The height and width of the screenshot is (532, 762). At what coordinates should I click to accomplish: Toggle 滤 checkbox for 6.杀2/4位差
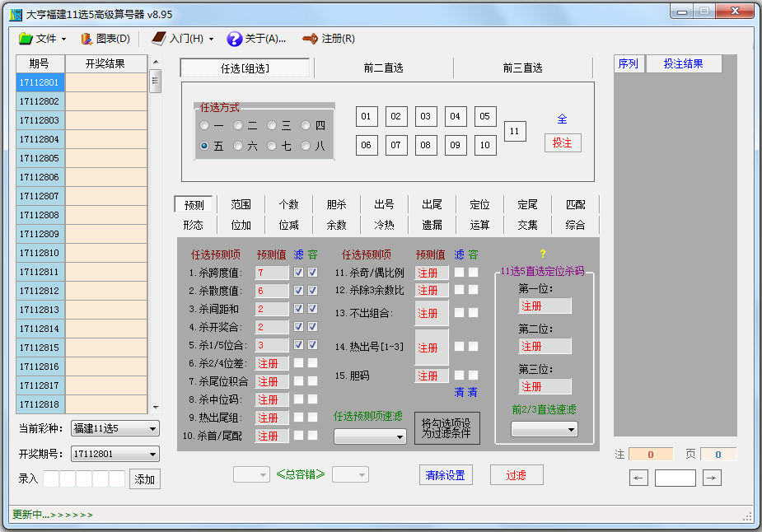coord(299,363)
